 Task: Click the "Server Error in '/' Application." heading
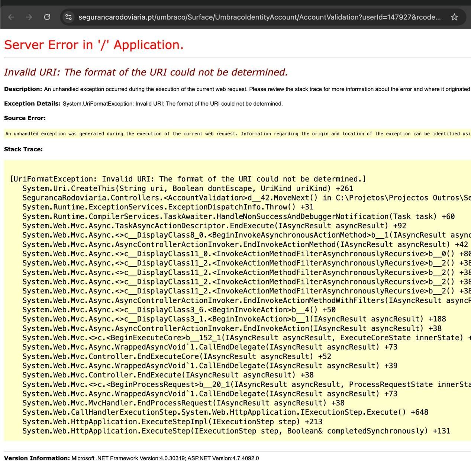click(x=94, y=45)
